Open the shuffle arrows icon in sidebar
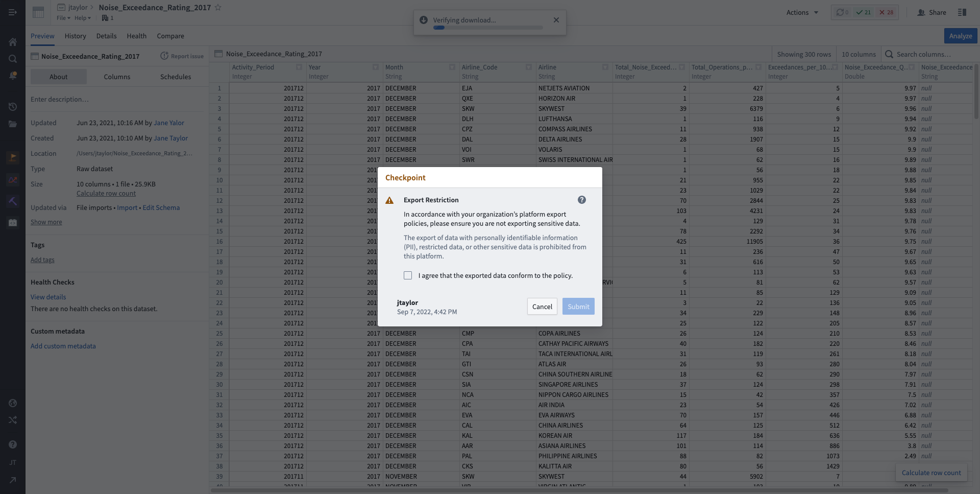 (13, 420)
